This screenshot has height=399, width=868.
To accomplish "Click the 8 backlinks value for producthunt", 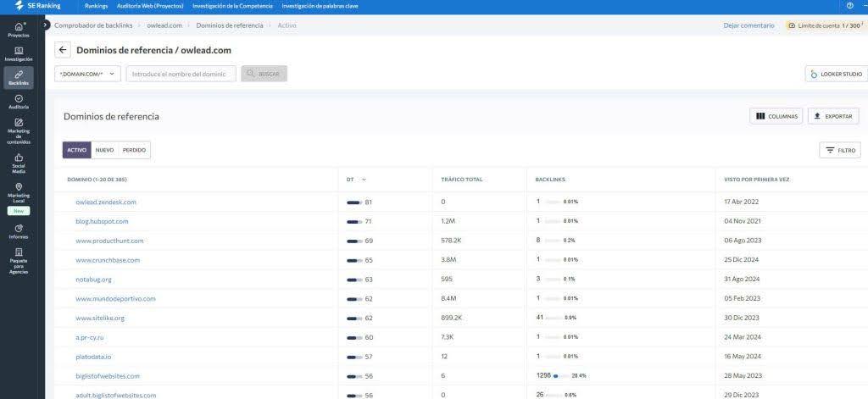I will click(x=538, y=241).
